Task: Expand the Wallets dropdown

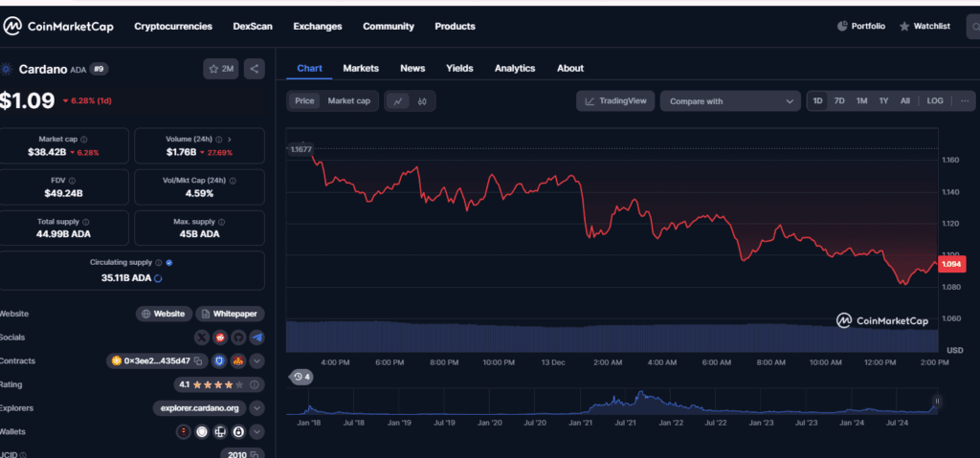Action: click(256, 432)
